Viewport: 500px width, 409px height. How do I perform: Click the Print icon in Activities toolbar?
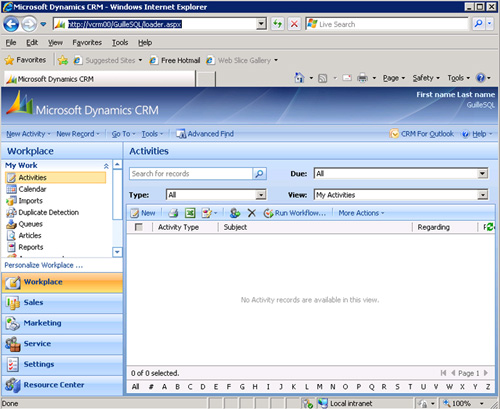173,213
